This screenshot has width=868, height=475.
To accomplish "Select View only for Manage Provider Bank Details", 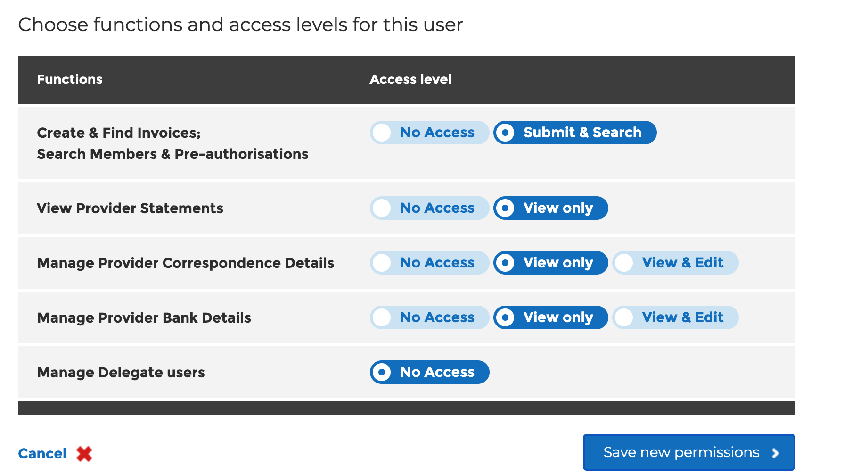I will click(x=550, y=317).
